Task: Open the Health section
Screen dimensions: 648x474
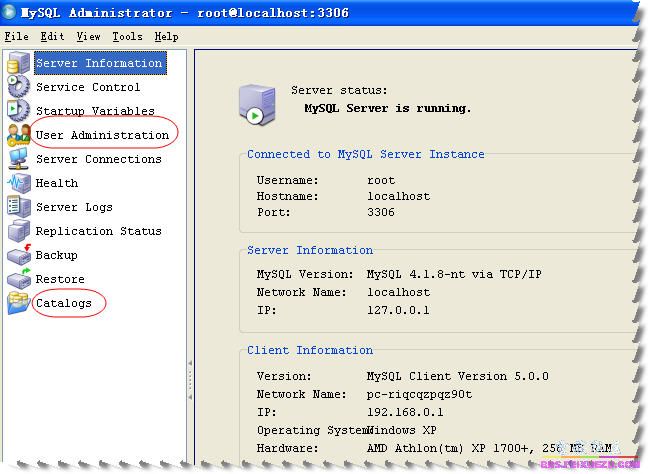Action: pyautogui.click(x=57, y=183)
